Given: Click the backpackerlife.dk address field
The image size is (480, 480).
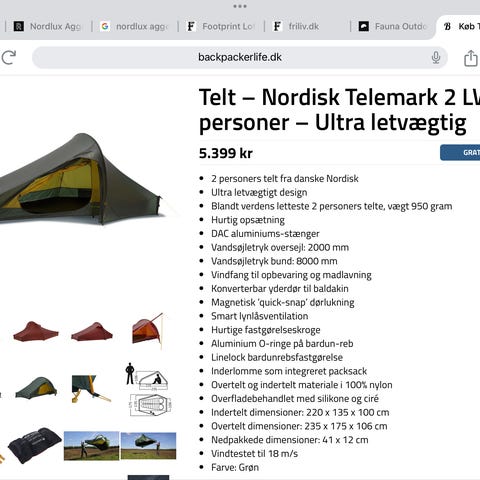Looking at the screenshot, I should click(239, 57).
